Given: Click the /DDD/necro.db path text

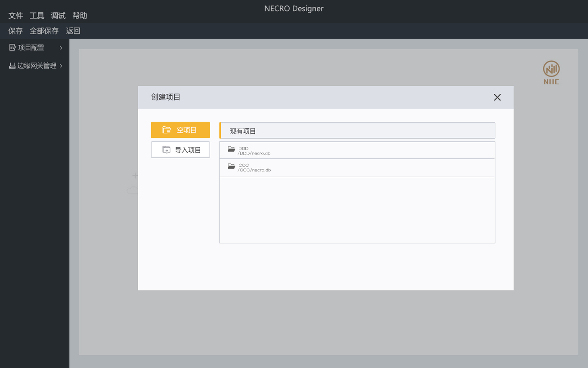Looking at the screenshot, I should point(254,153).
